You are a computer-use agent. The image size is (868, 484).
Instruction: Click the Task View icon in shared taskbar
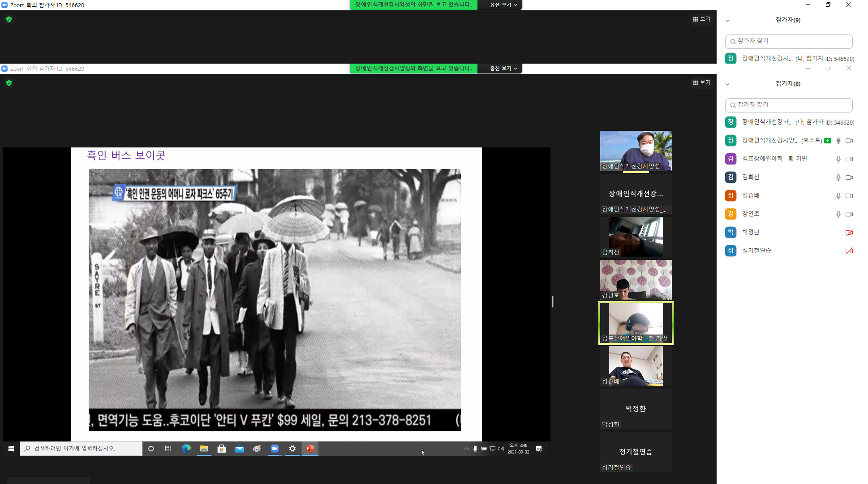pyautogui.click(x=168, y=449)
